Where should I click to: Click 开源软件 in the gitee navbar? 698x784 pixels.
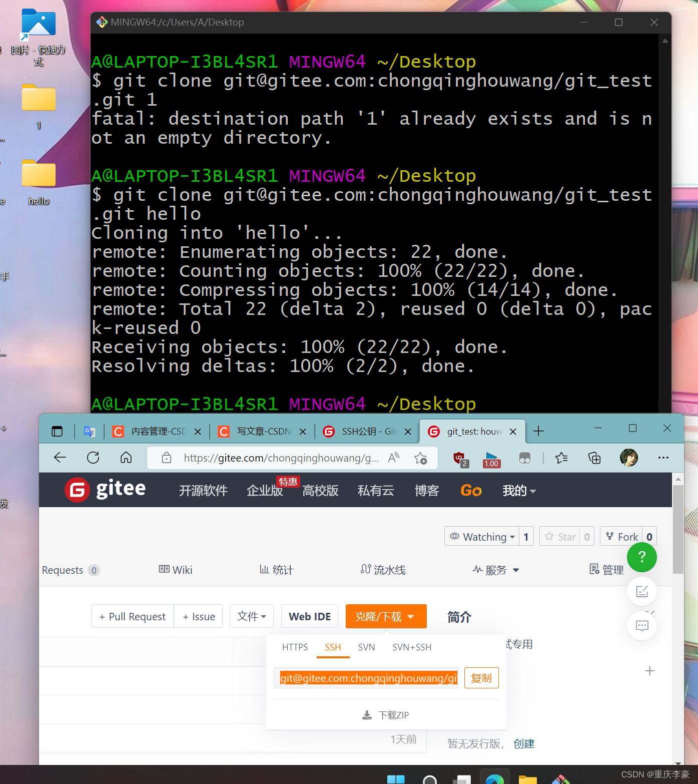tap(203, 491)
